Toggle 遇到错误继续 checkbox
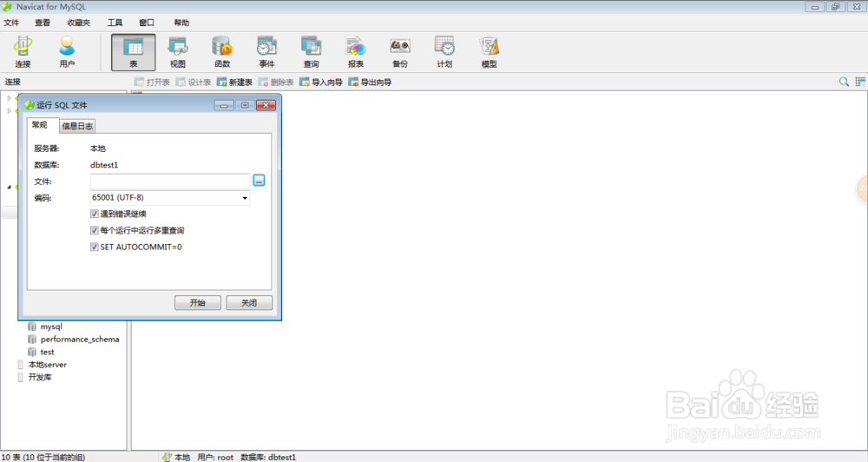The image size is (868, 462). point(94,214)
